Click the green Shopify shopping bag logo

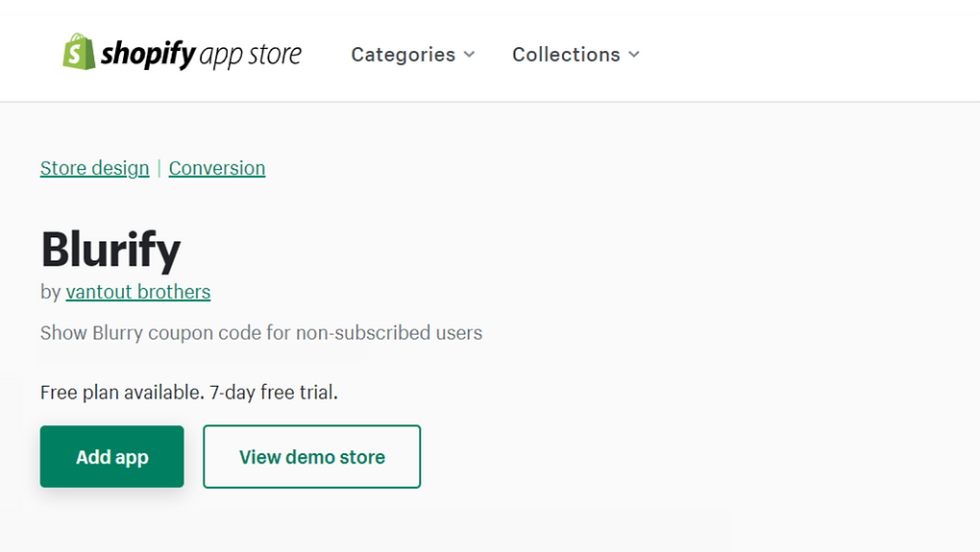[79, 52]
